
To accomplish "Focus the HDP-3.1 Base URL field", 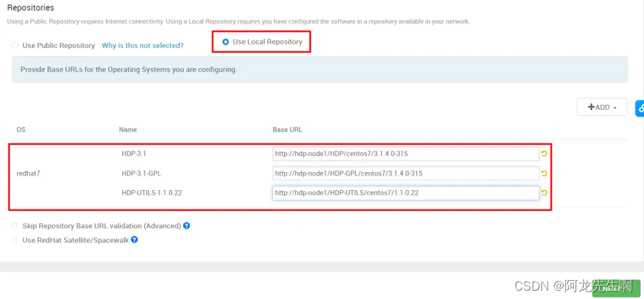I will (x=406, y=154).
